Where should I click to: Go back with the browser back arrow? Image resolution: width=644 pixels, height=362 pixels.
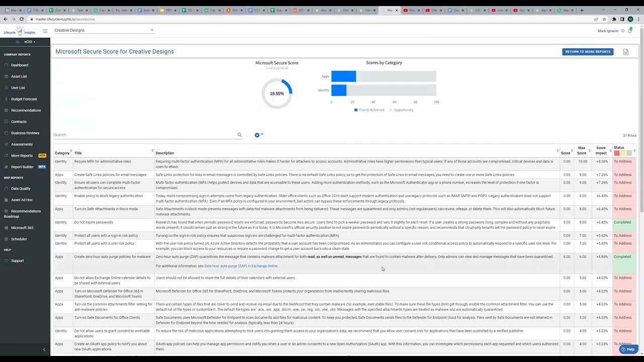tap(6, 19)
